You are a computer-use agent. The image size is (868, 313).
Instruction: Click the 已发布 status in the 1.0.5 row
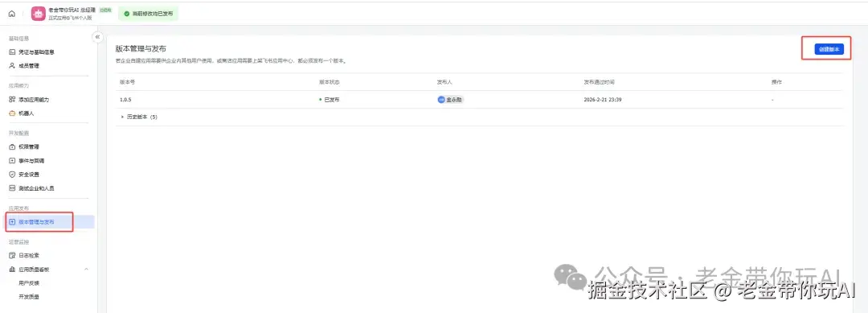pos(330,100)
